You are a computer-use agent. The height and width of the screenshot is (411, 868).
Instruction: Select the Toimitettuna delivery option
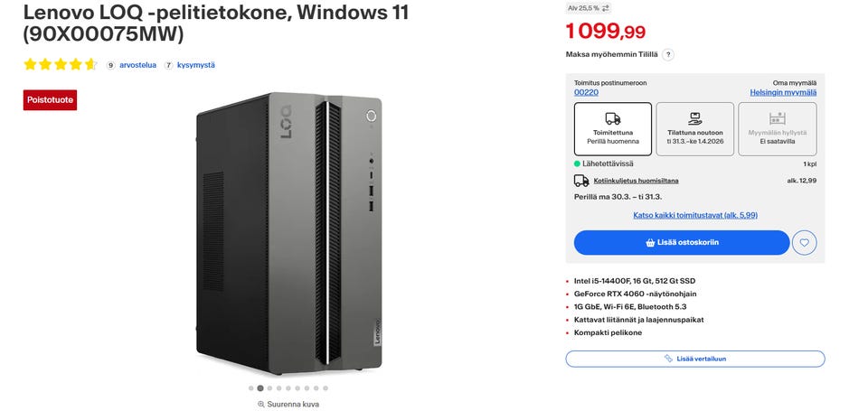coord(612,128)
